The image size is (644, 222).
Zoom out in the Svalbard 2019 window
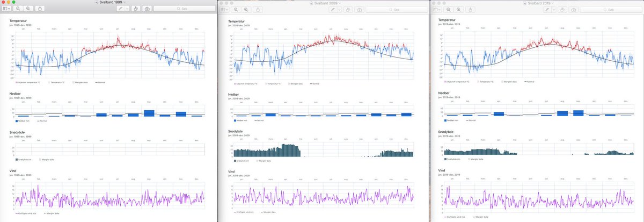click(449, 10)
